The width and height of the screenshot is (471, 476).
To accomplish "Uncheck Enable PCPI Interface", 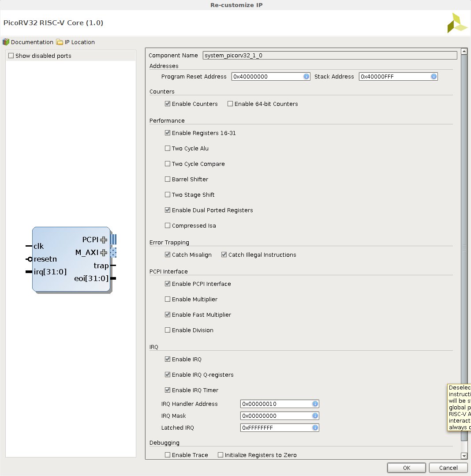I will [x=168, y=284].
